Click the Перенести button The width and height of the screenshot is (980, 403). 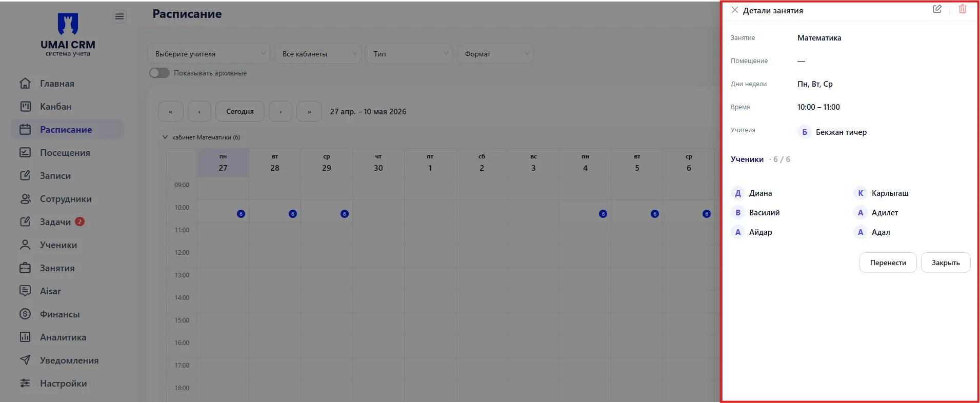[888, 263]
